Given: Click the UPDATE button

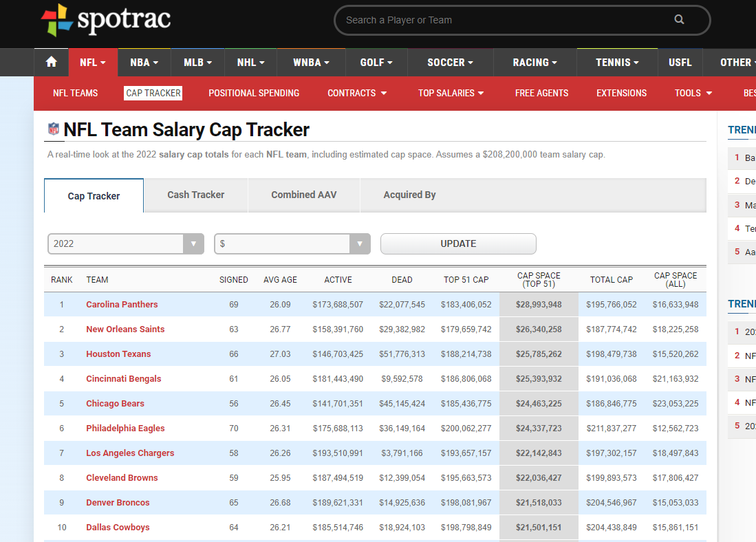Looking at the screenshot, I should pyautogui.click(x=458, y=243).
